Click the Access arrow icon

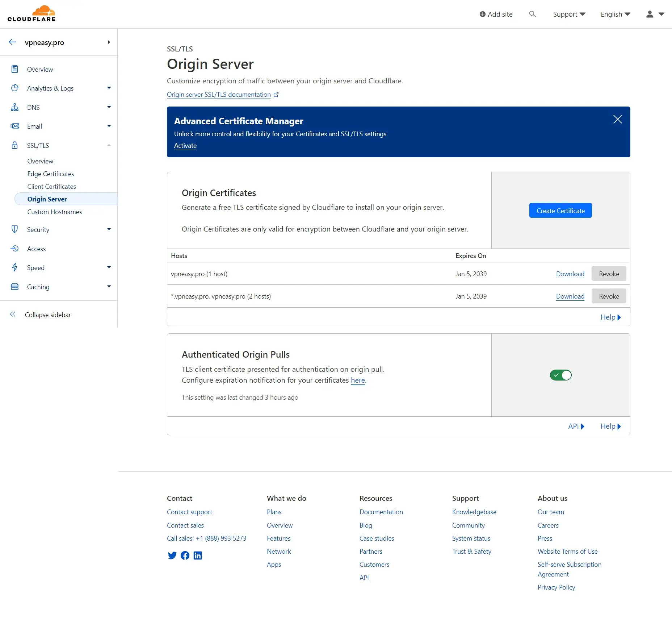[14, 249]
